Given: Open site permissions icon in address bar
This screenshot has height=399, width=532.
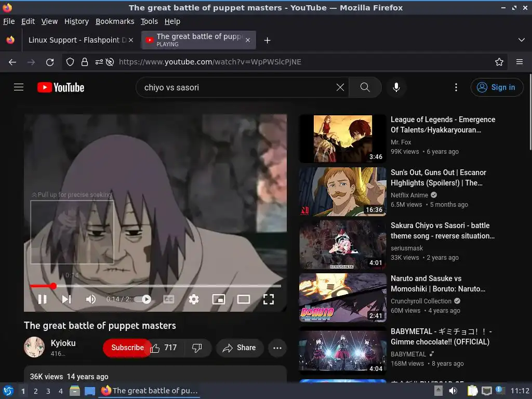Looking at the screenshot, I should 99,62.
